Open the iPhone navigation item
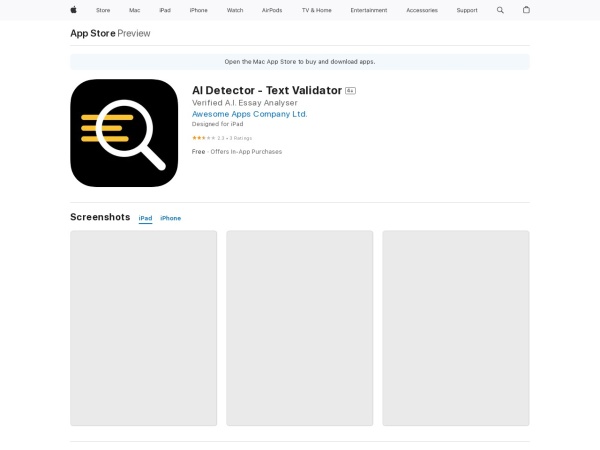The image size is (600, 450). (199, 10)
